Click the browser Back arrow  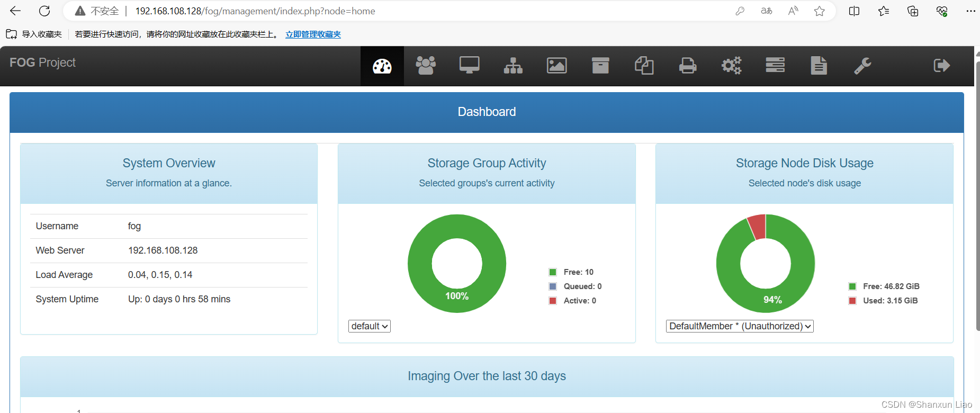click(15, 11)
